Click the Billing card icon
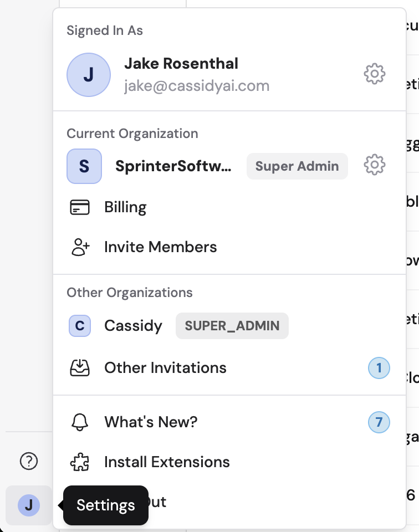Image resolution: width=419 pixels, height=532 pixels. [x=80, y=207]
